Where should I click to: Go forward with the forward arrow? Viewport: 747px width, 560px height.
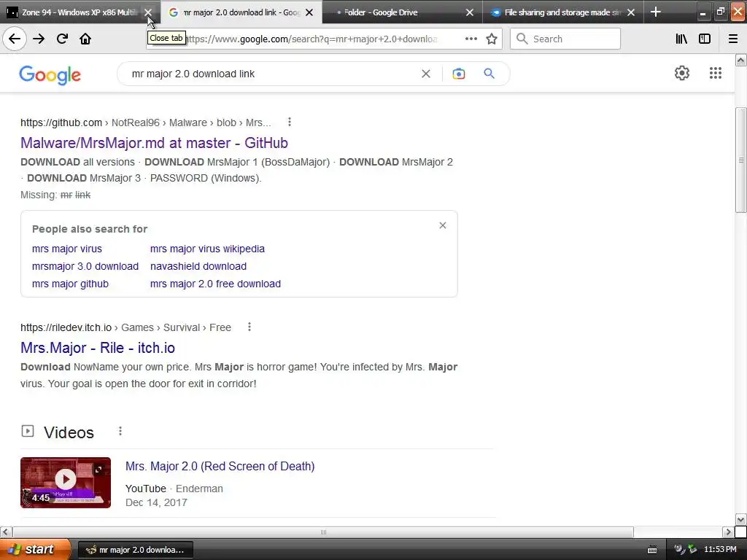[x=39, y=39]
